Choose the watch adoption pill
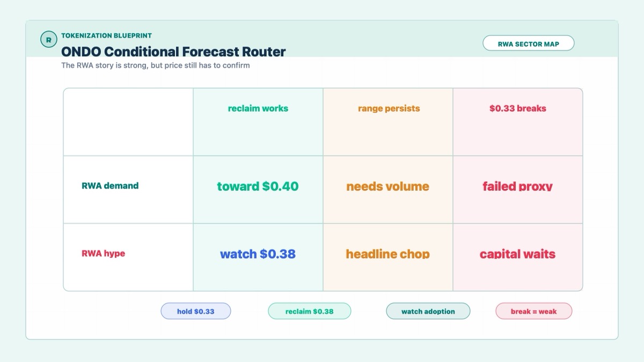Viewport: 644px width, 362px height. pyautogui.click(x=428, y=311)
